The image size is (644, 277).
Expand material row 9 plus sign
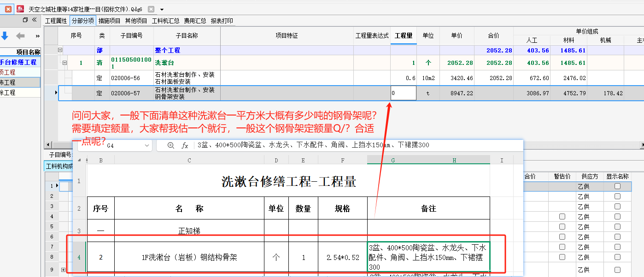point(63,270)
